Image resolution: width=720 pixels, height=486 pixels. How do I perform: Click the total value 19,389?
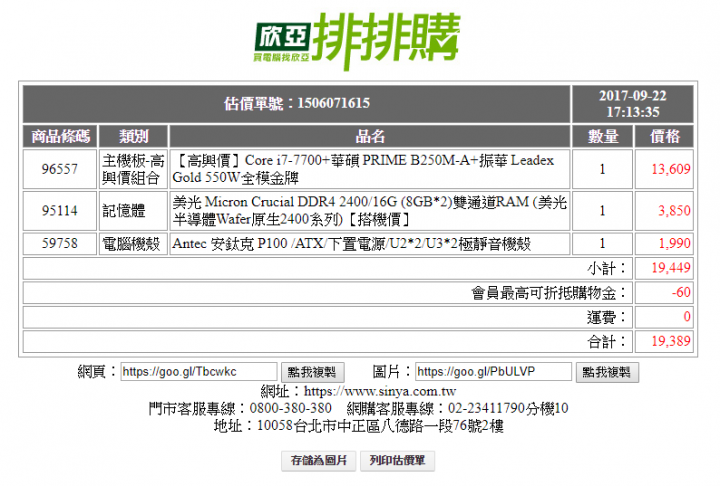pos(671,341)
